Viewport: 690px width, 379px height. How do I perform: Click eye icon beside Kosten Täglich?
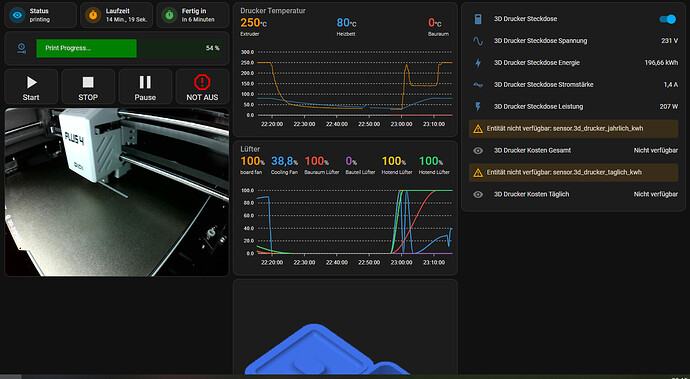478,194
